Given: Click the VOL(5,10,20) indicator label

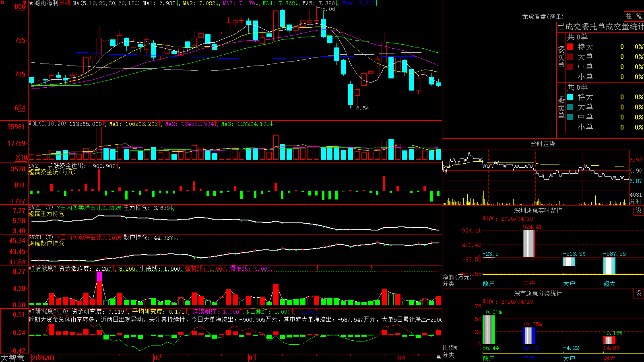Looking at the screenshot, I should (47, 124).
